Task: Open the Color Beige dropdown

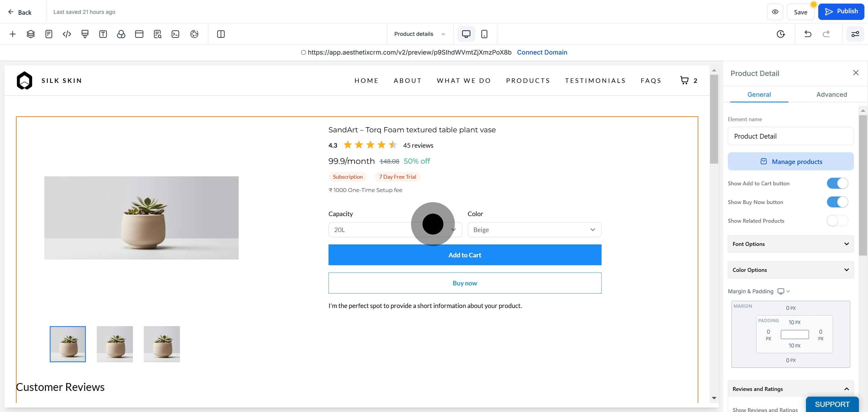Action: tap(534, 229)
